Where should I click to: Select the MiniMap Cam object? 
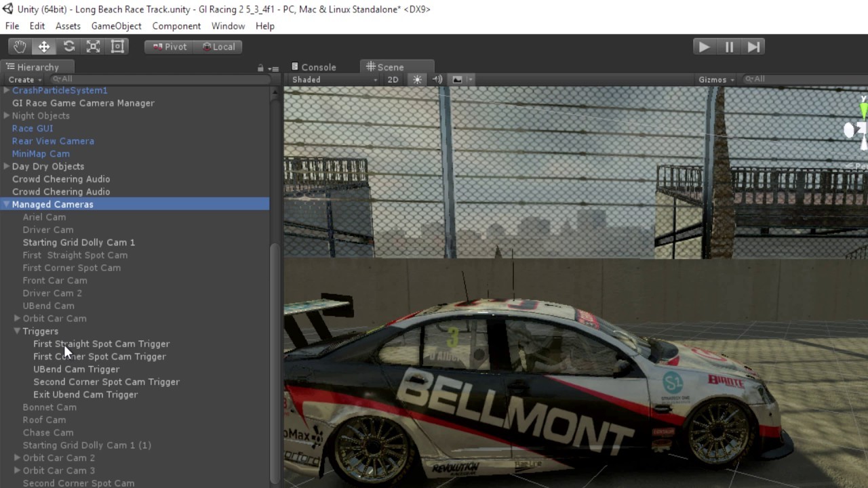pos(41,154)
